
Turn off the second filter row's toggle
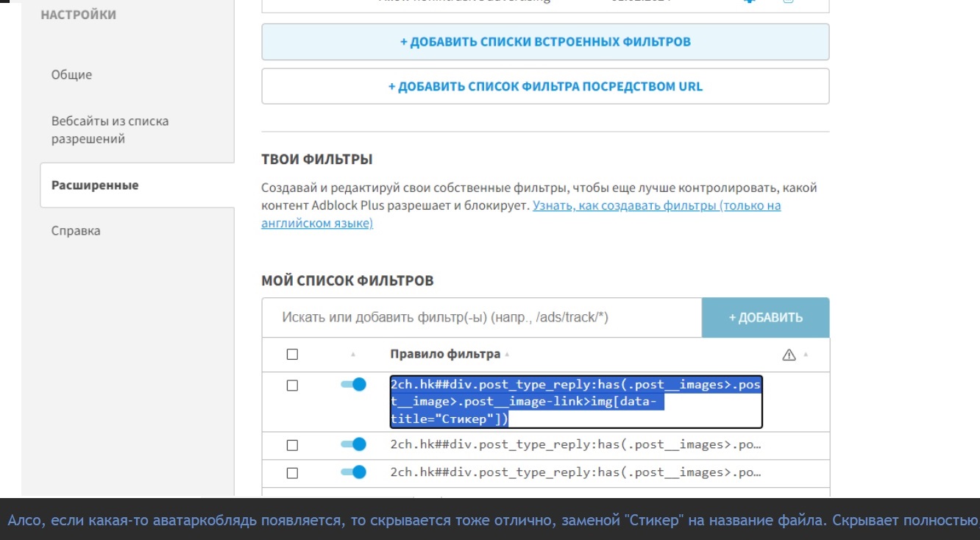[354, 444]
